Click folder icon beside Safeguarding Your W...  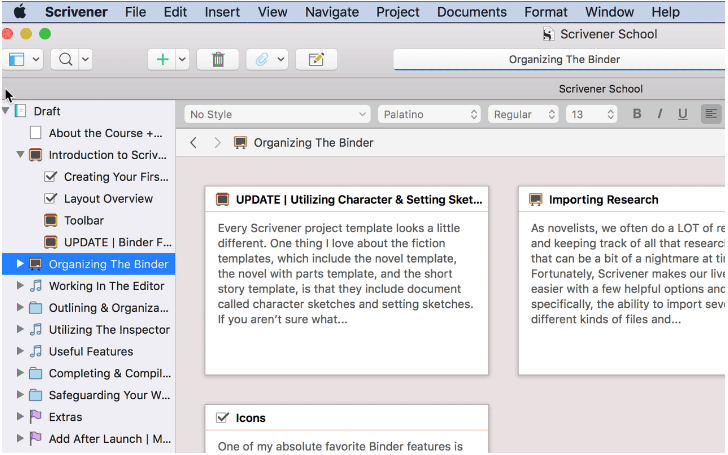point(36,395)
